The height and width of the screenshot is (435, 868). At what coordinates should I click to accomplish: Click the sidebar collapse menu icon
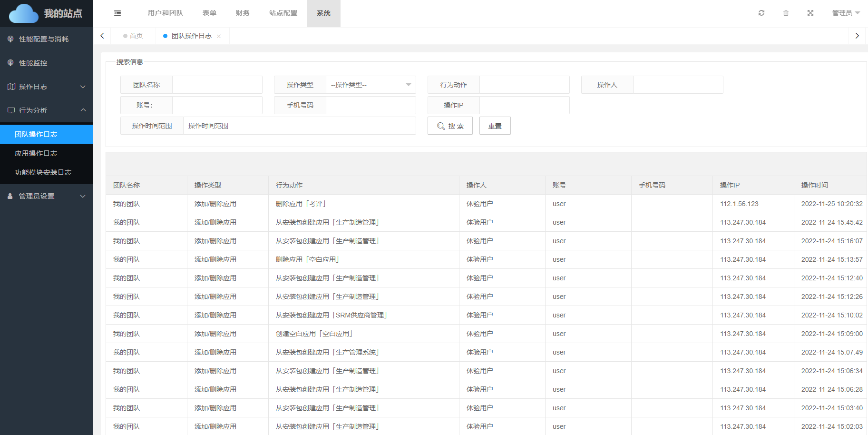(117, 13)
